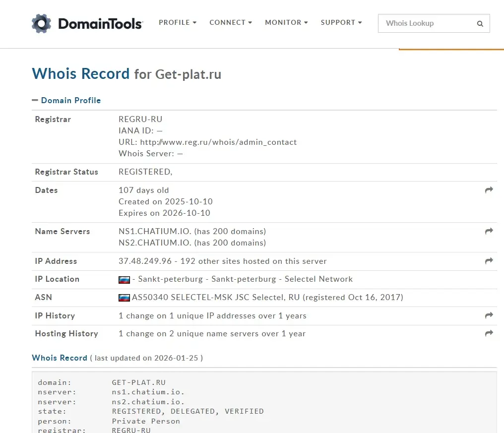Collapse the Domain Profile section
Viewport: 504px width, 433px height.
point(66,100)
